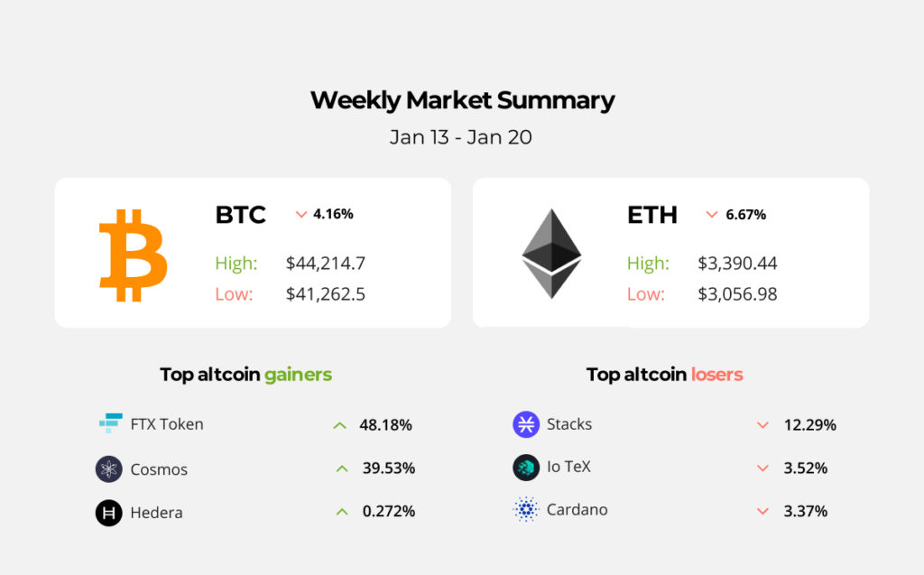Click the green up arrow for FTX Token
This screenshot has height=575, width=924.
tap(339, 425)
